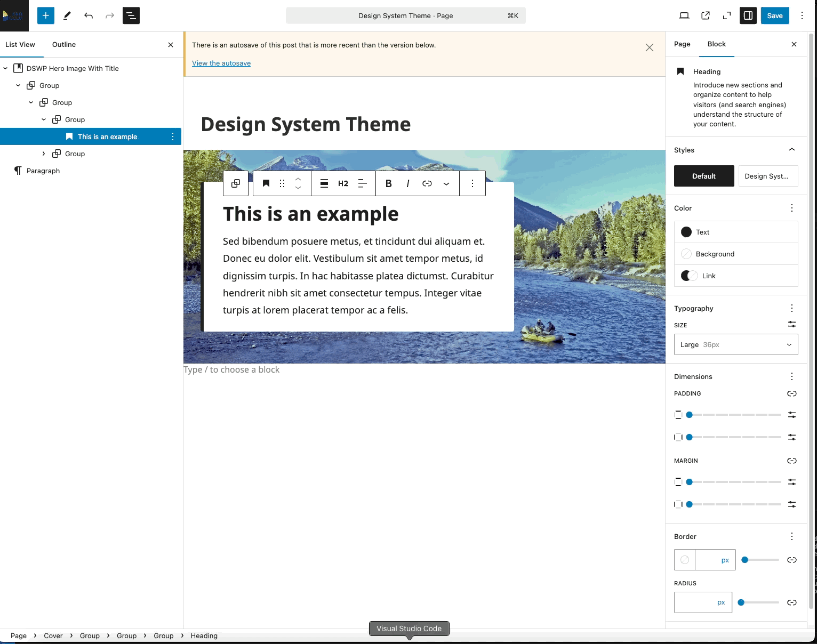
Task: Toggle bold formatting in block toolbar
Action: (x=389, y=183)
